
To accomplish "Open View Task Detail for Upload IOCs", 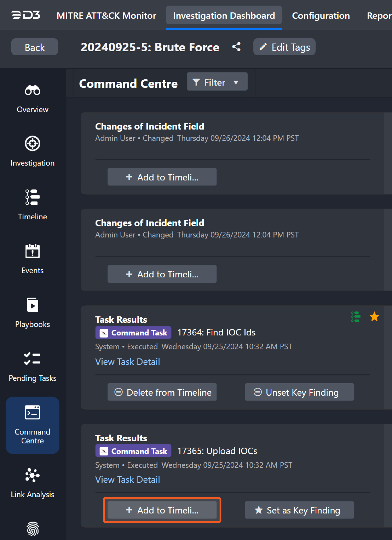I will coord(128,480).
